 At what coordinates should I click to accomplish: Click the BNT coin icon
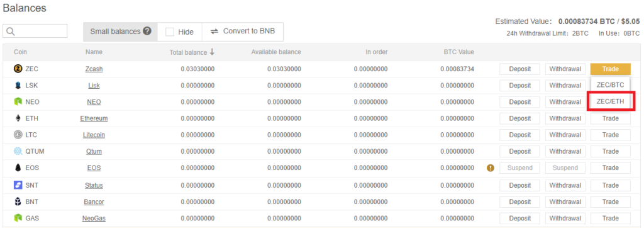pyautogui.click(x=18, y=202)
